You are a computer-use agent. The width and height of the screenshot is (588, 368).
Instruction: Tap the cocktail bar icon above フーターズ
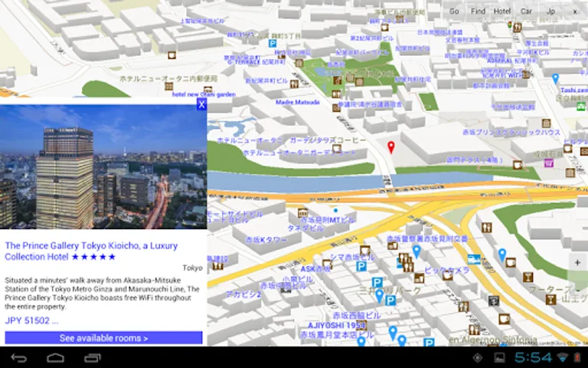528,277
